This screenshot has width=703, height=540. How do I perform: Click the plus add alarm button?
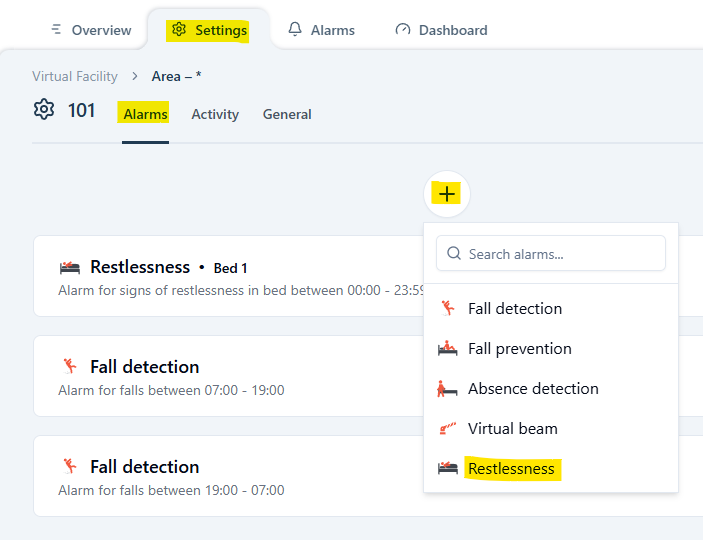click(446, 194)
